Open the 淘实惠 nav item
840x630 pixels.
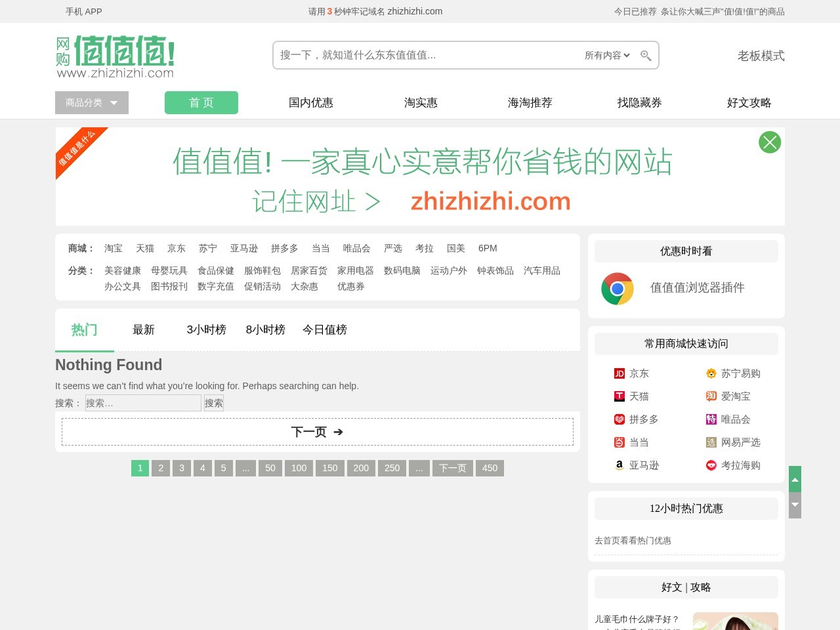coord(421,103)
